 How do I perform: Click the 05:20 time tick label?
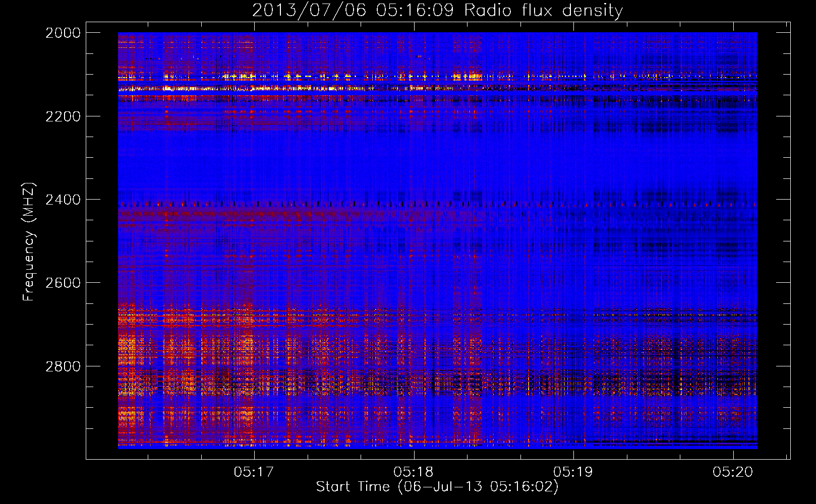(x=732, y=472)
